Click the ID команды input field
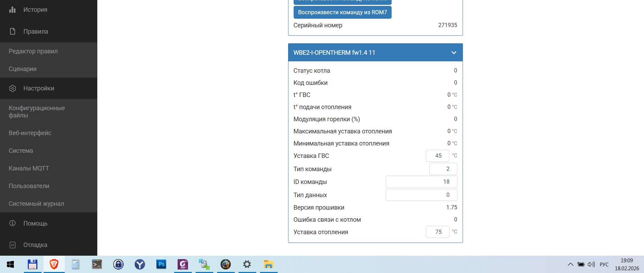Image resolution: width=644 pixels, height=273 pixels. (x=421, y=182)
